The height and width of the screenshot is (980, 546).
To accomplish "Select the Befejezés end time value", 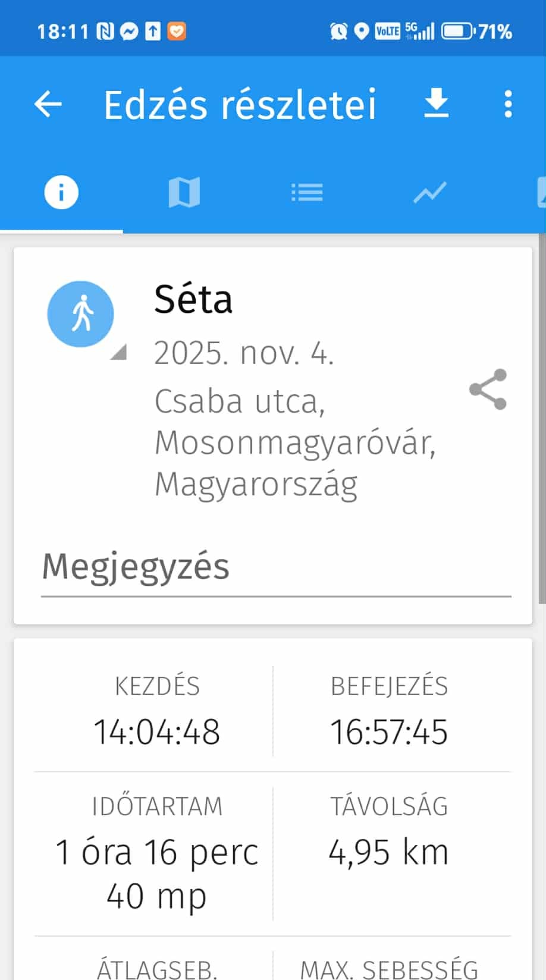I will coord(389,731).
